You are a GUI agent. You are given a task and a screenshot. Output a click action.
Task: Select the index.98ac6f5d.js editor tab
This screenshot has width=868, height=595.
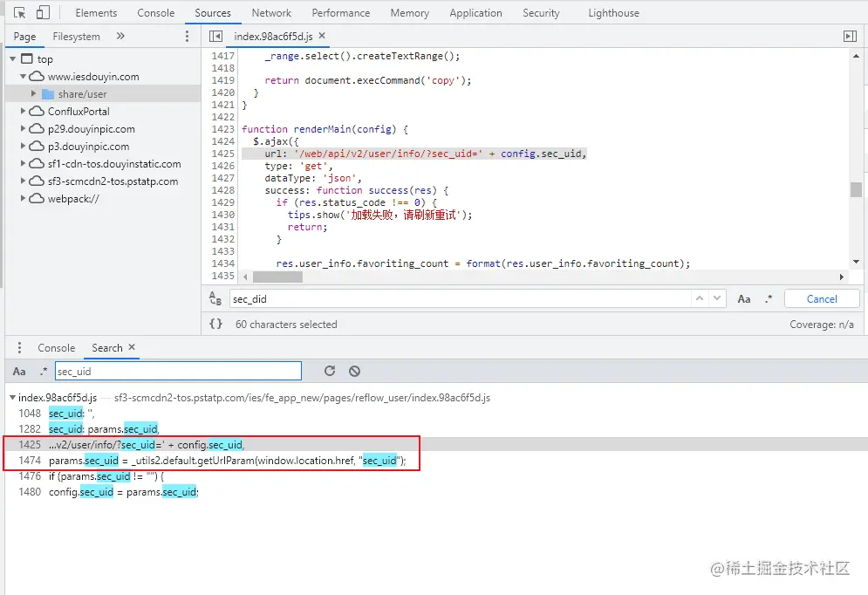[273, 37]
